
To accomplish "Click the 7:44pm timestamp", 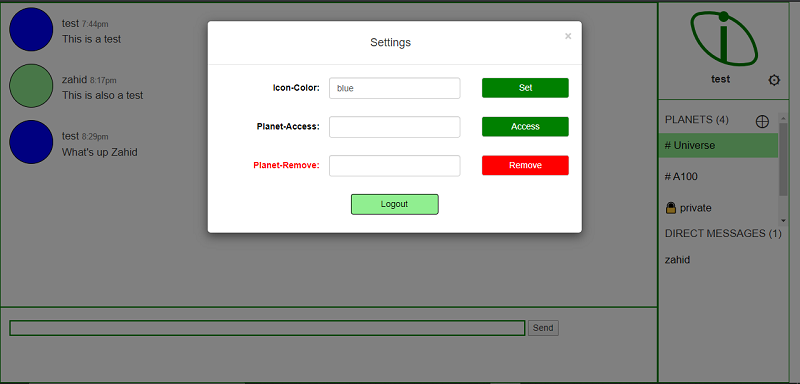I will pos(95,24).
